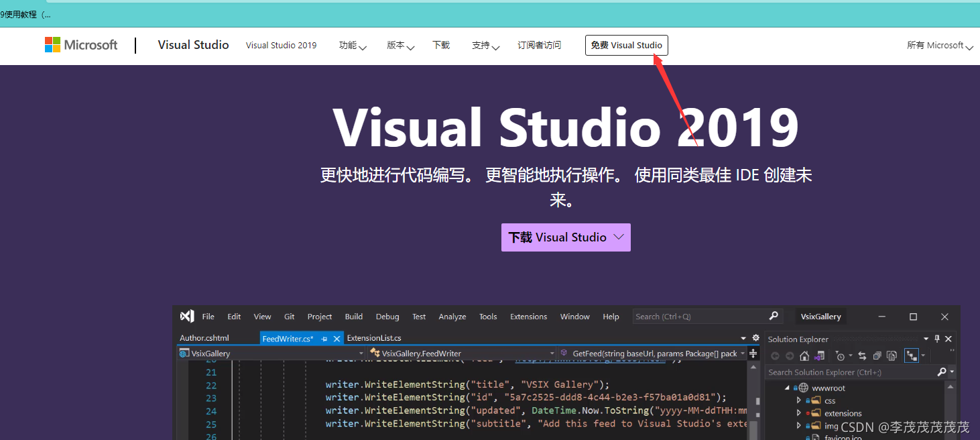Open GetFeed member dropdown
Viewport: 980px width, 440px height.
tap(653, 353)
